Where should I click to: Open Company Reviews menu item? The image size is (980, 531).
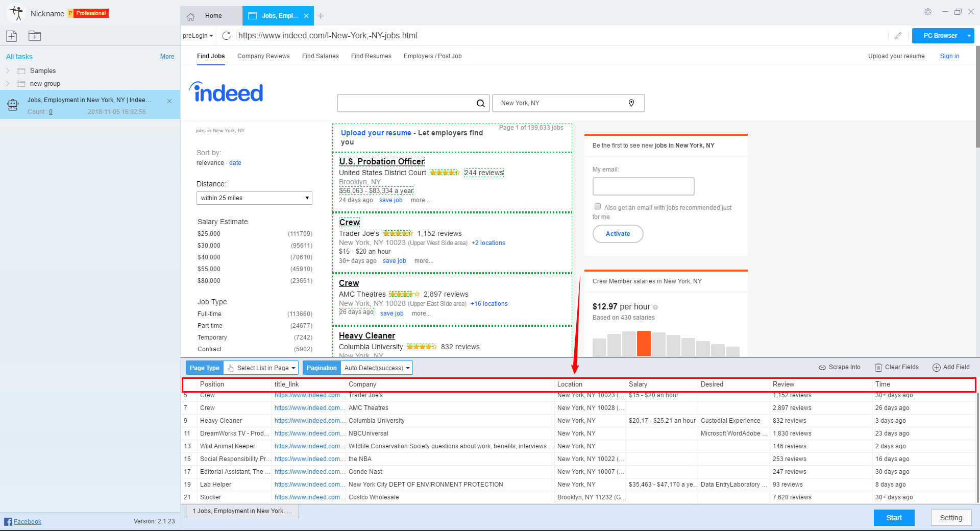pos(263,56)
